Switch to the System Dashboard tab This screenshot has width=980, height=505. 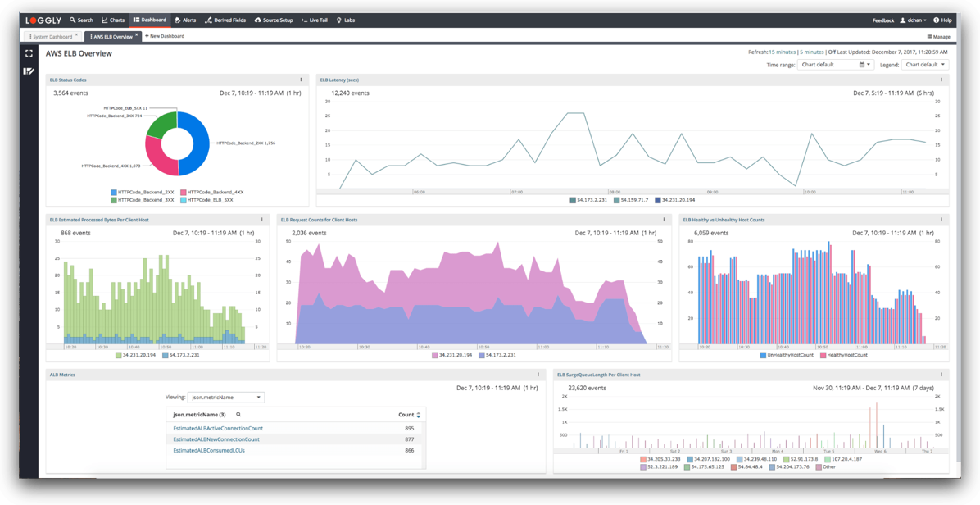[x=51, y=36]
